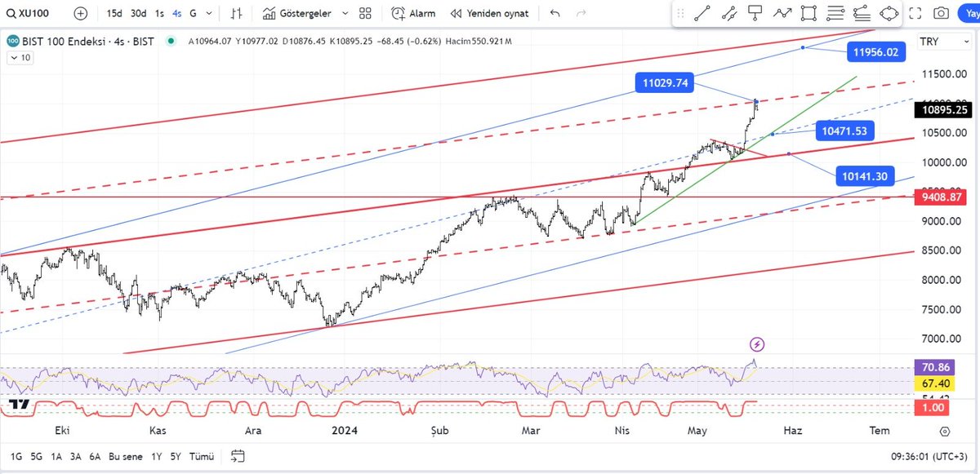Move the drawing toolbar by its grip handle
Screen dimensions: 980x474
680,13
